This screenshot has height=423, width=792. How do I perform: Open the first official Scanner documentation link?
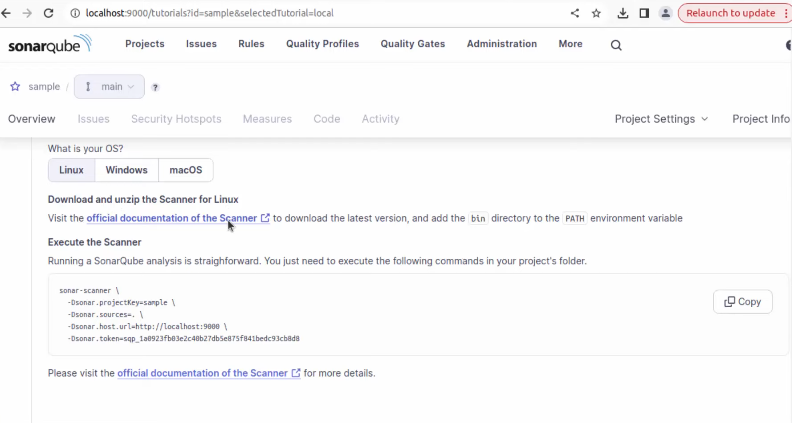172,218
